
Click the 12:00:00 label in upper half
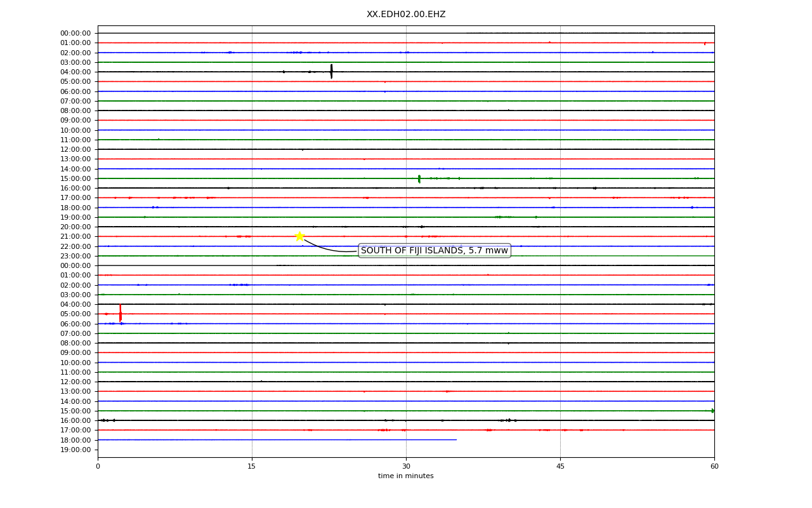(75, 149)
